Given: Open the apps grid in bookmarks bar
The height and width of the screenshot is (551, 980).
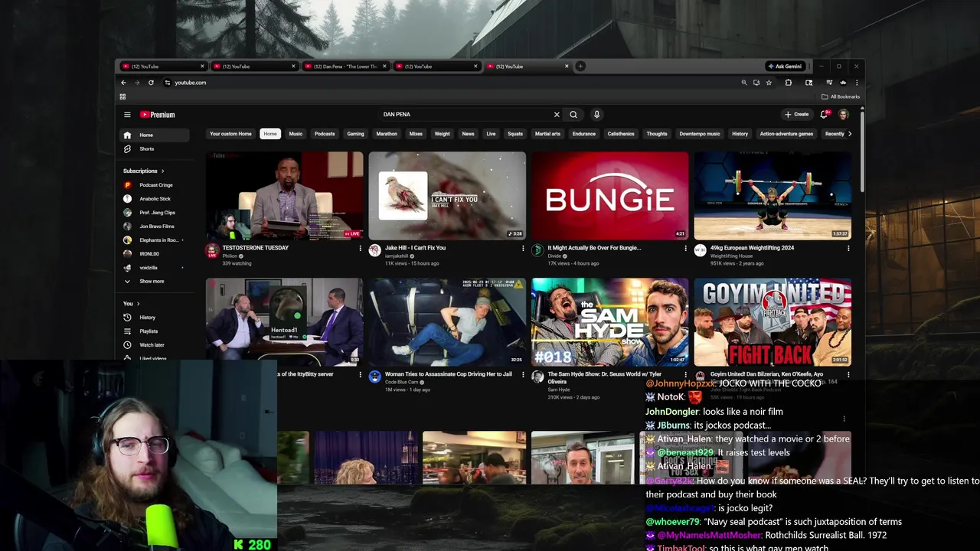Looking at the screenshot, I should [122, 97].
